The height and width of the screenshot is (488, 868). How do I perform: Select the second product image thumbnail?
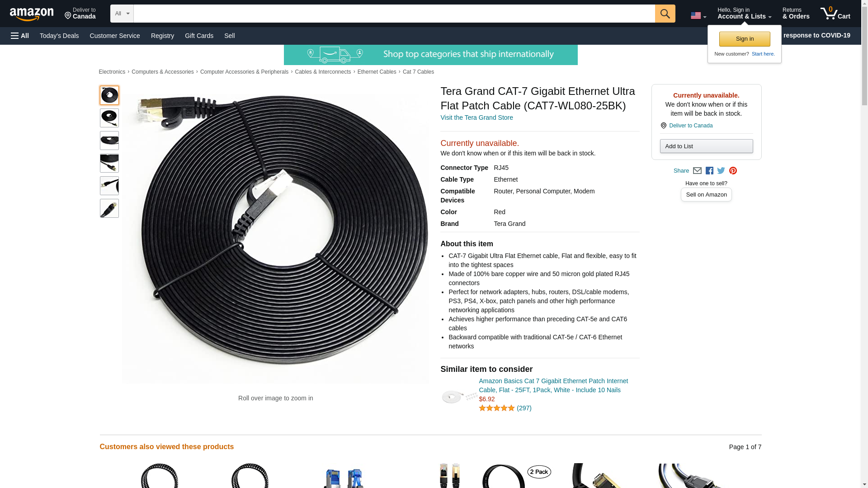(x=109, y=118)
